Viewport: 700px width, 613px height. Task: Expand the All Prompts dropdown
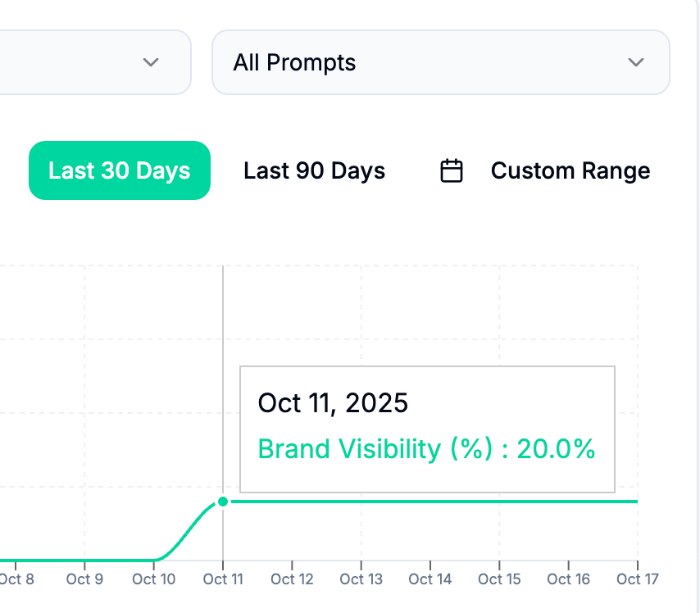pyautogui.click(x=441, y=63)
